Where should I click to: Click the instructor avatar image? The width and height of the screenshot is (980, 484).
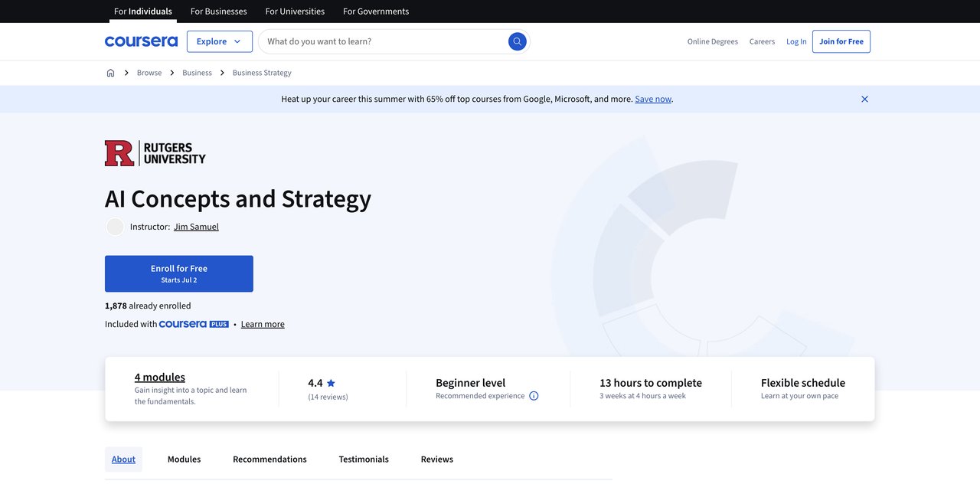pyautogui.click(x=115, y=227)
